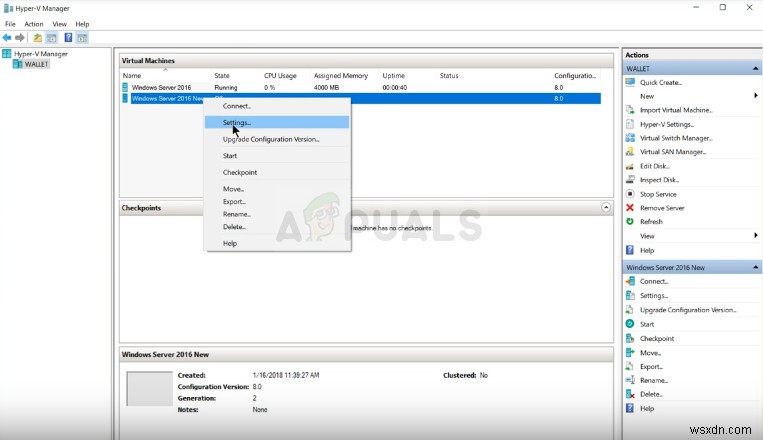The width and height of the screenshot is (763, 440).
Task: Click the Back arrow toolbar icon
Action: [x=7, y=37]
